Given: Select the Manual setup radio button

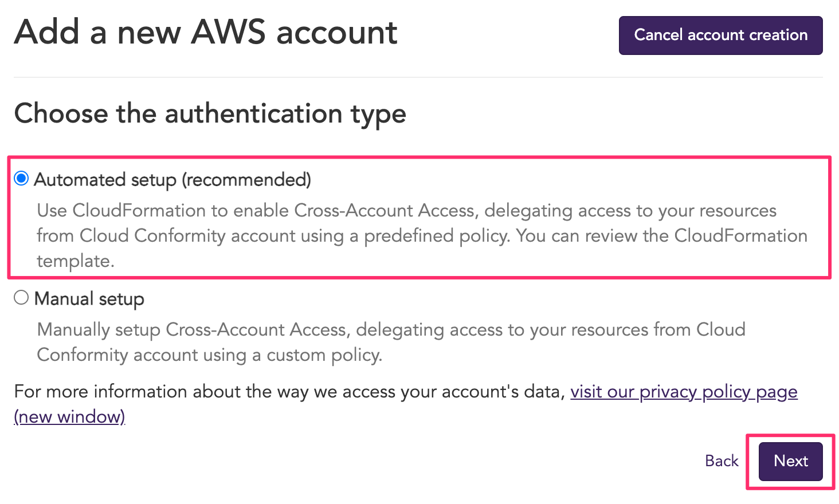Looking at the screenshot, I should 21,298.
